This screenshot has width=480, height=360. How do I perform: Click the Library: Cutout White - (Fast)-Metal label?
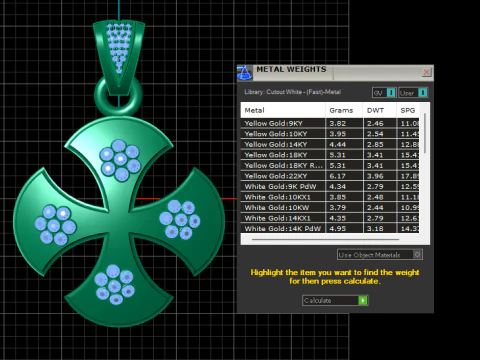click(292, 92)
